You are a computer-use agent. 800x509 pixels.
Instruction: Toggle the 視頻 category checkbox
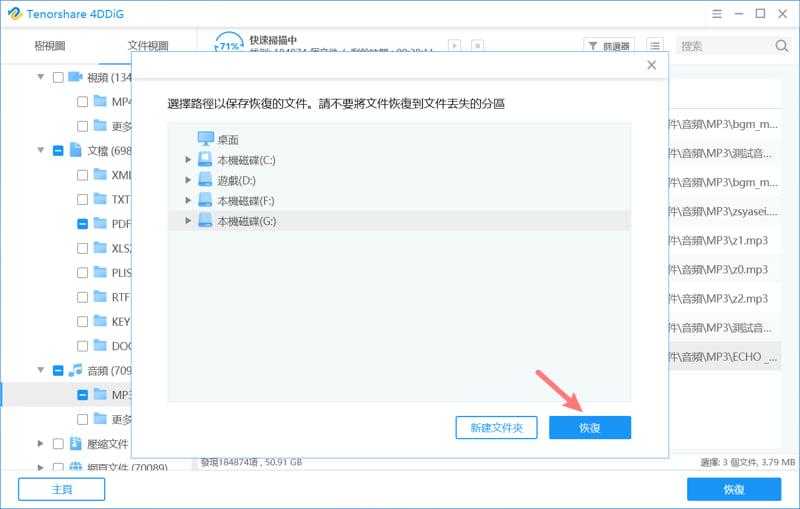[x=58, y=77]
